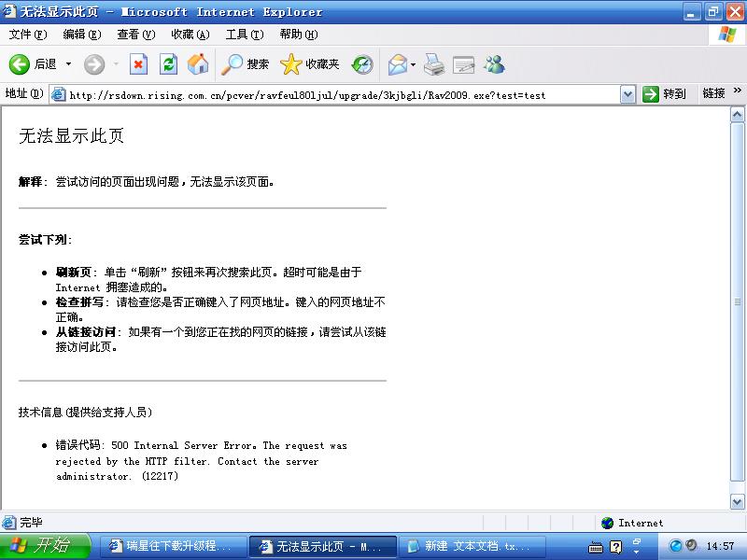Click the 技术信息(提供给支持人员) text

pos(85,413)
